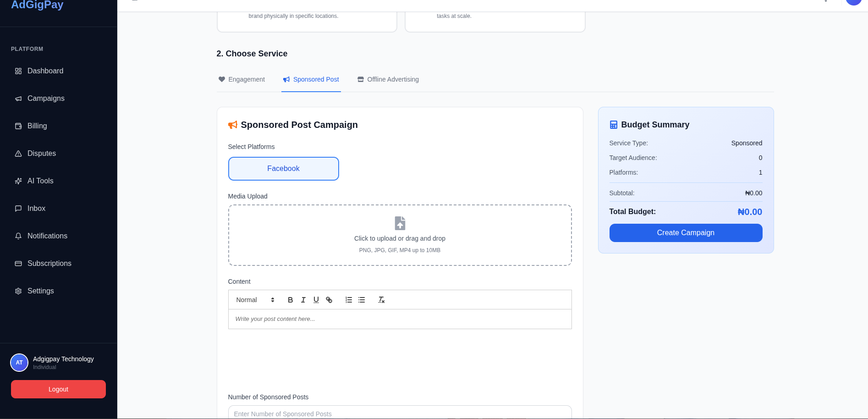Open the Notifications page
The height and width of the screenshot is (419, 868).
click(59, 236)
